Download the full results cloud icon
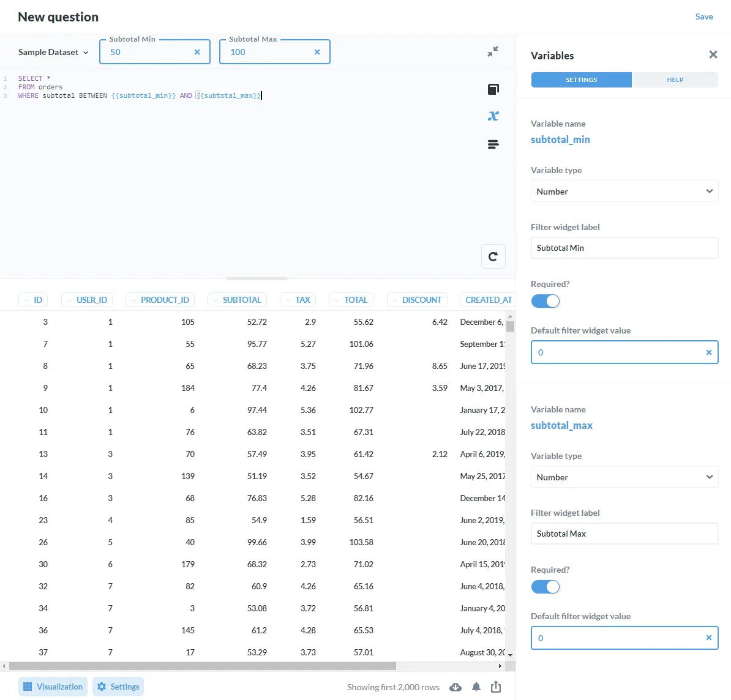 coord(455,687)
